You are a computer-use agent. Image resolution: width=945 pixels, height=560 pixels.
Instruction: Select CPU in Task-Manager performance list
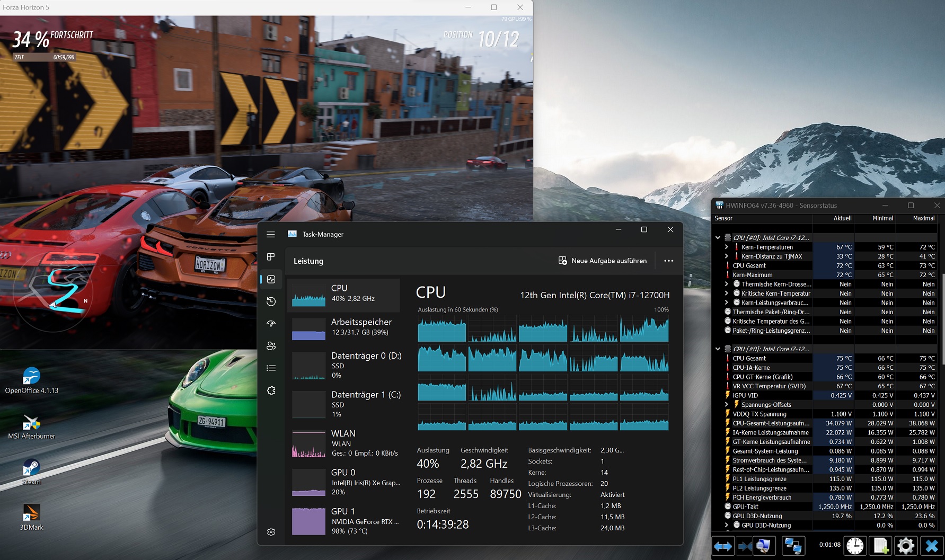(343, 295)
